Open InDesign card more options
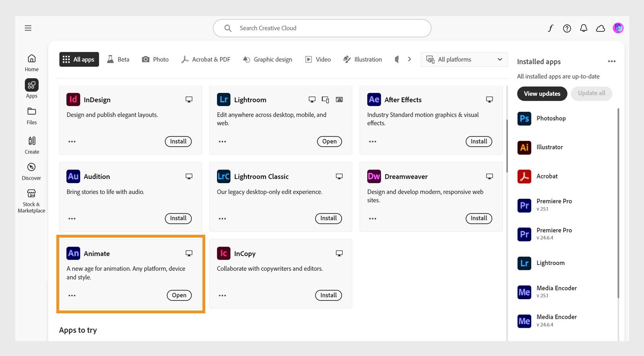Screen dimensions: 644x356 point(72,142)
